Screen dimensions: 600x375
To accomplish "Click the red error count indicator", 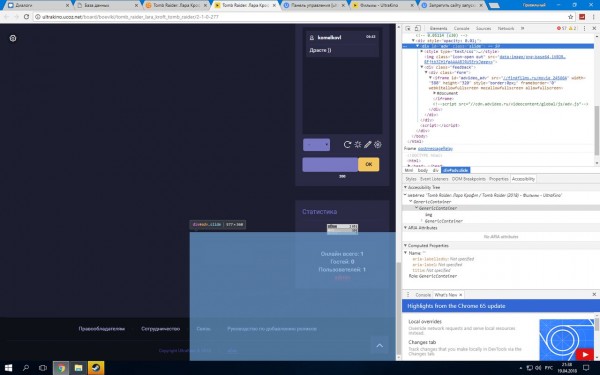I will 561,28.
